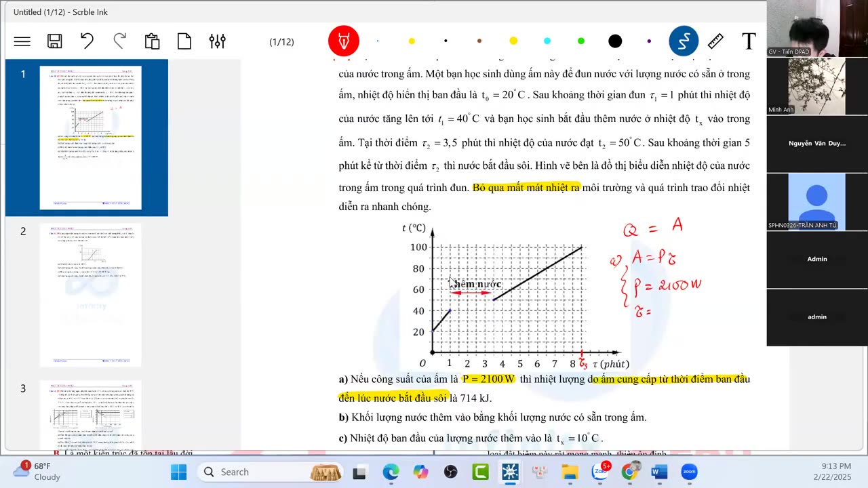Click the page counter (1/12)

pyautogui.click(x=281, y=42)
